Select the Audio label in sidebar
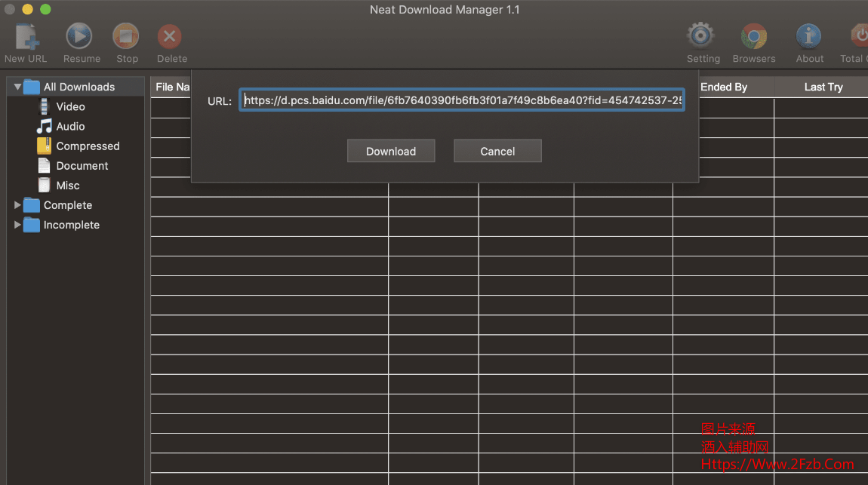The height and width of the screenshot is (485, 868). pyautogui.click(x=70, y=127)
